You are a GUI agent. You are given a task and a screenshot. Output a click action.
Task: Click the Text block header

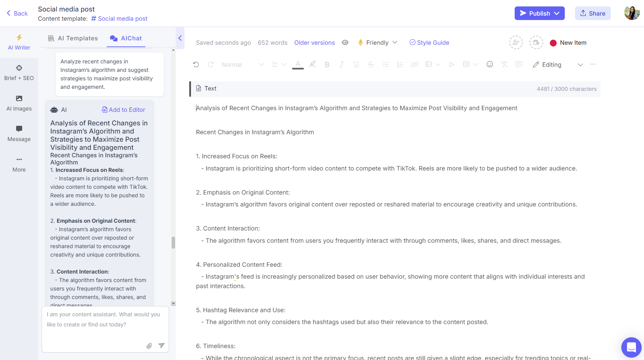point(395,89)
